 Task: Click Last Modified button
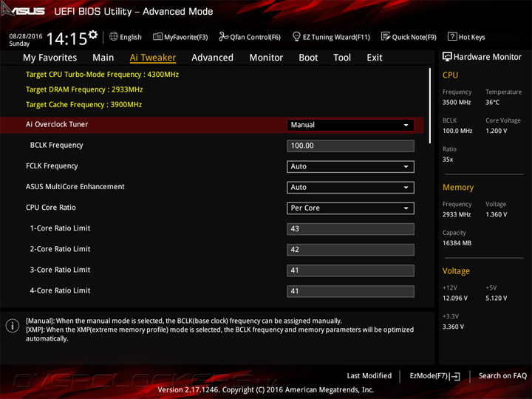tap(369, 375)
